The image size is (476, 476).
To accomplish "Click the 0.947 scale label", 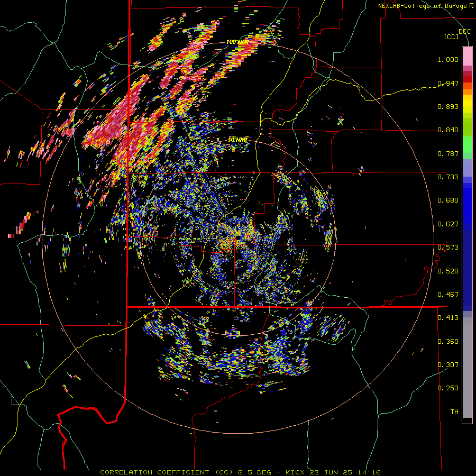I will pyautogui.click(x=448, y=83).
